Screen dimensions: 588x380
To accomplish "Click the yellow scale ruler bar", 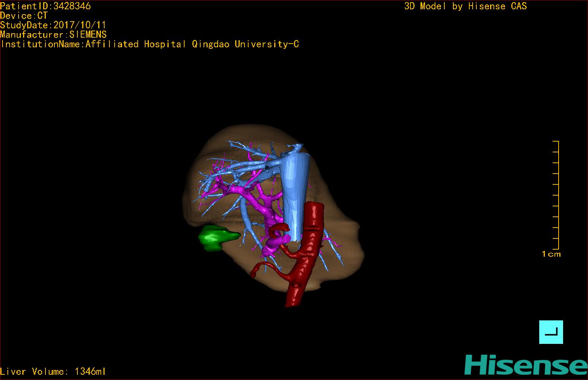I will [x=556, y=195].
